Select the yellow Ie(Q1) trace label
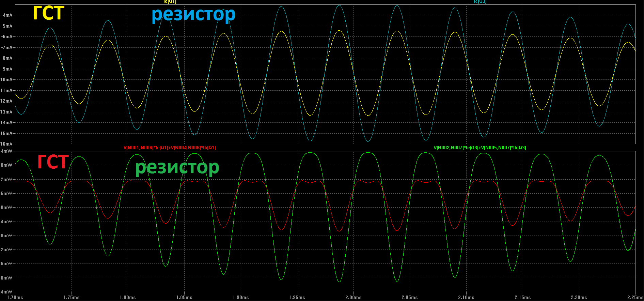 point(170,2)
